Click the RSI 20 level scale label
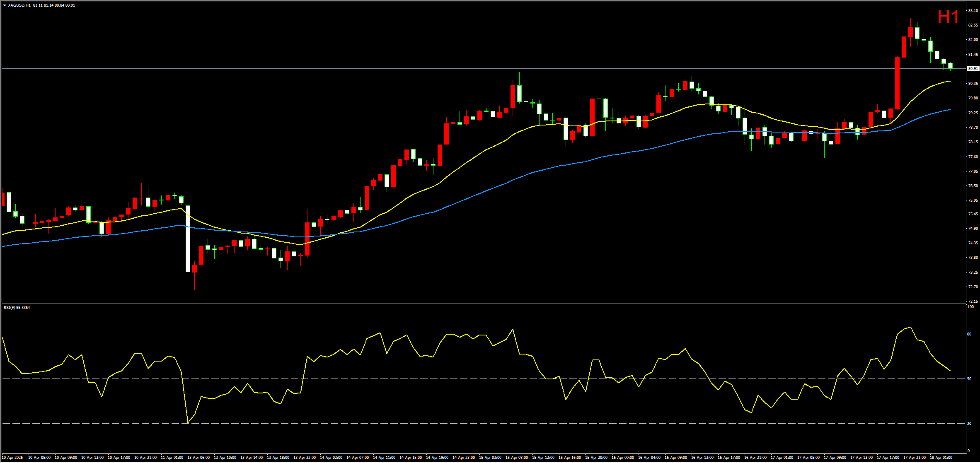This screenshot has height=463, width=980. tap(969, 424)
